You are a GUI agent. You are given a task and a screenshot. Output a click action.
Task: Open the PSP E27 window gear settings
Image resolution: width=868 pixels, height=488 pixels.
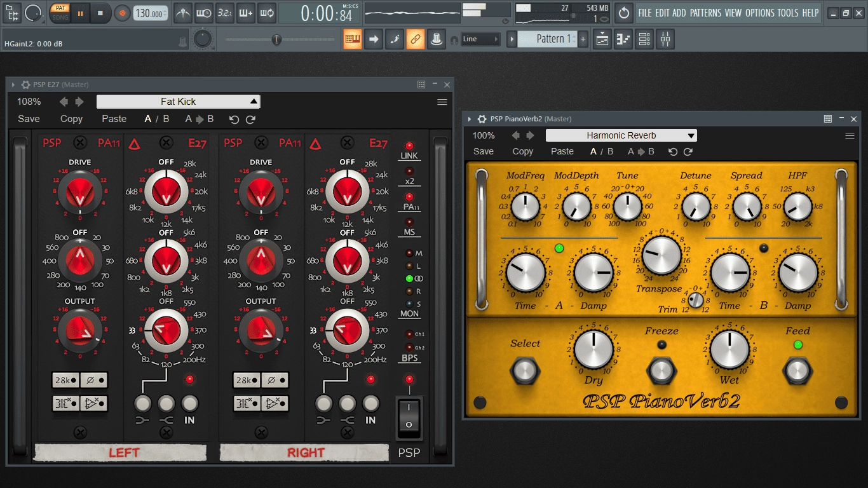click(25, 85)
